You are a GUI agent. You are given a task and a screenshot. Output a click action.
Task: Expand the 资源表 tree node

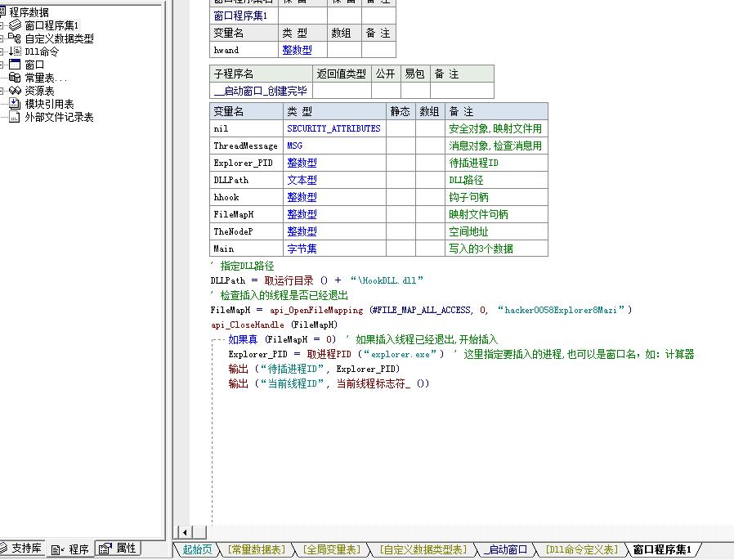2,91
